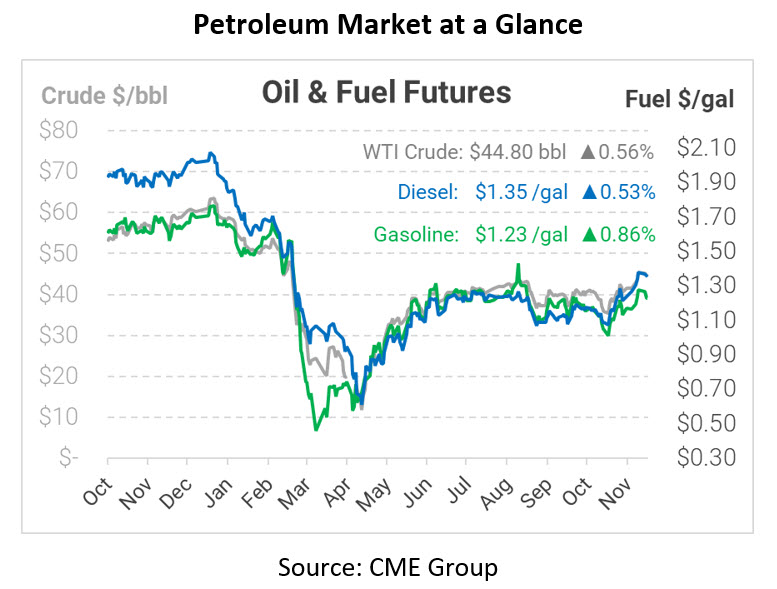777x589 pixels.
Task: Click the Source: CME Group caption
Action: [387, 568]
